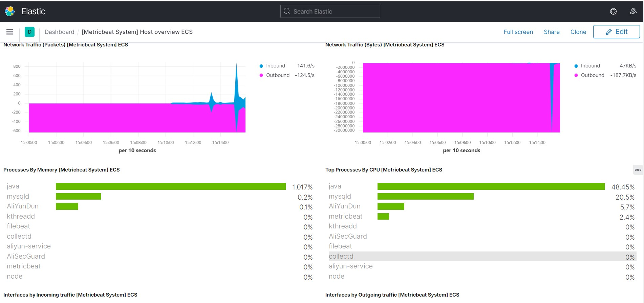Click the Interfaces by Incoming traffic panel title

tap(70, 295)
